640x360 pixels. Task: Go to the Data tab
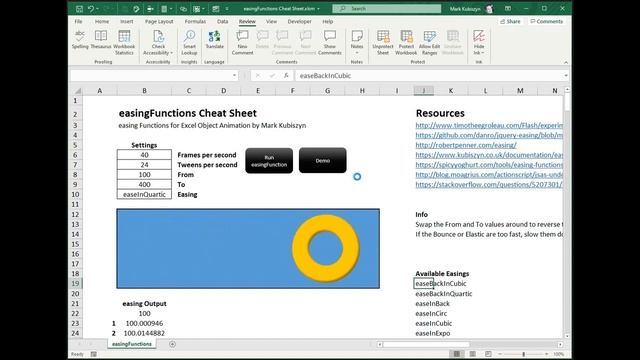[222, 21]
